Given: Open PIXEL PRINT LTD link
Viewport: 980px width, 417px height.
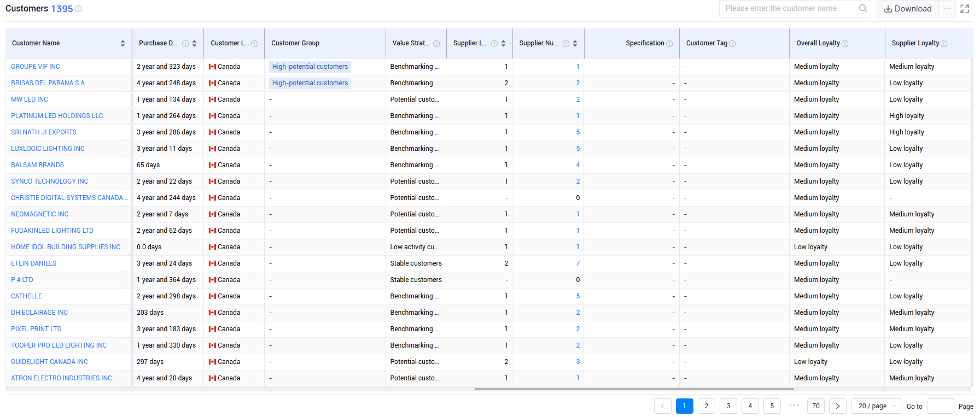Looking at the screenshot, I should coord(36,329).
